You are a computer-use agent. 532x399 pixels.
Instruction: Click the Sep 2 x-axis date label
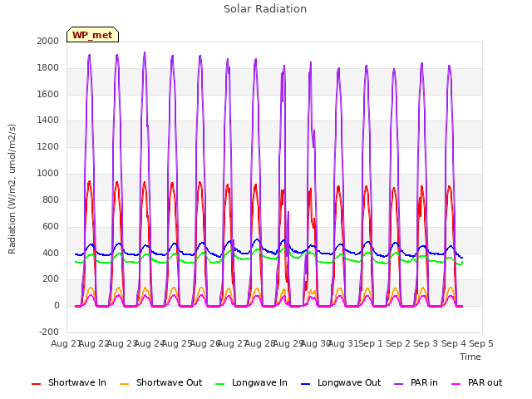(398, 343)
